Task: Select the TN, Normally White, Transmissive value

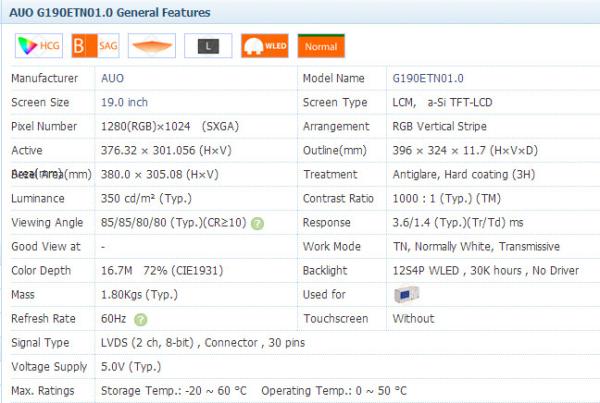Action: 476,247
